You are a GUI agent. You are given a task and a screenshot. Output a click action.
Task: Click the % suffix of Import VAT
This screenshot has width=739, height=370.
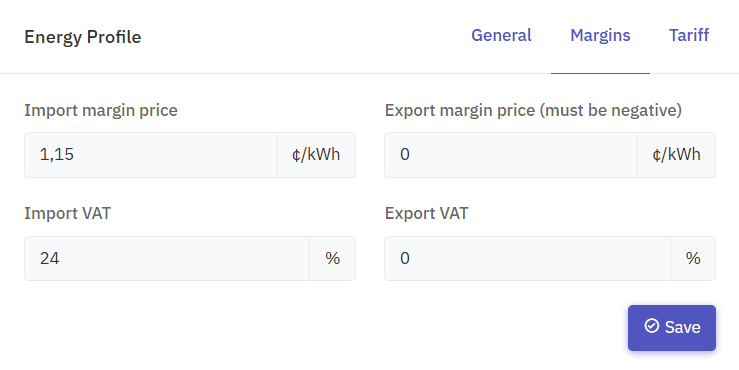tap(332, 258)
